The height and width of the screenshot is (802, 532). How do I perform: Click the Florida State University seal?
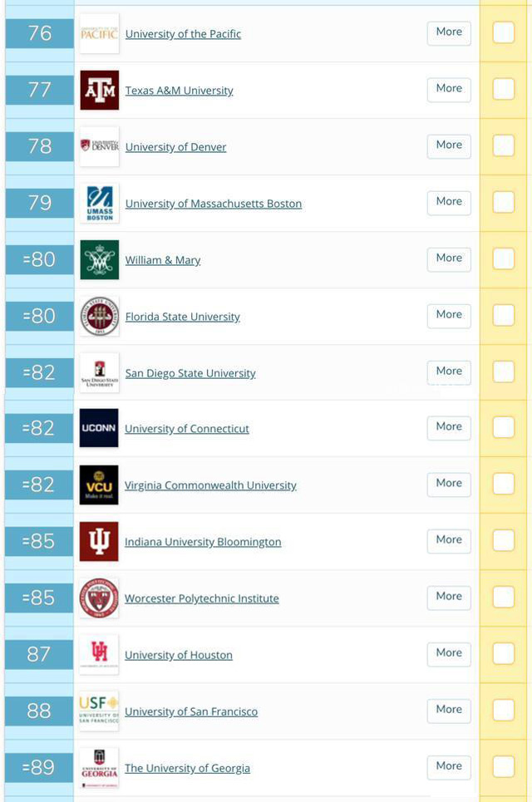coord(99,316)
